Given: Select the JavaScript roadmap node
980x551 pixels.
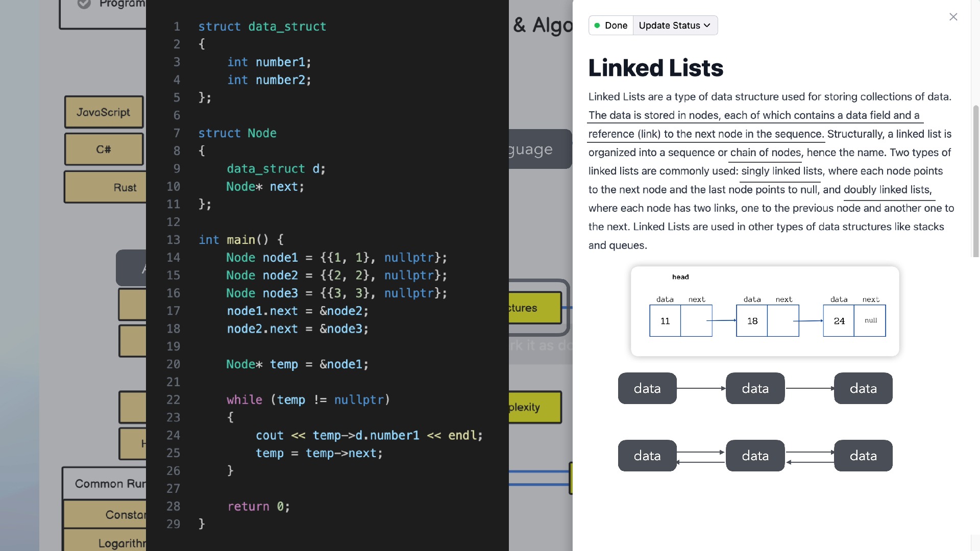Looking at the screenshot, I should [104, 112].
